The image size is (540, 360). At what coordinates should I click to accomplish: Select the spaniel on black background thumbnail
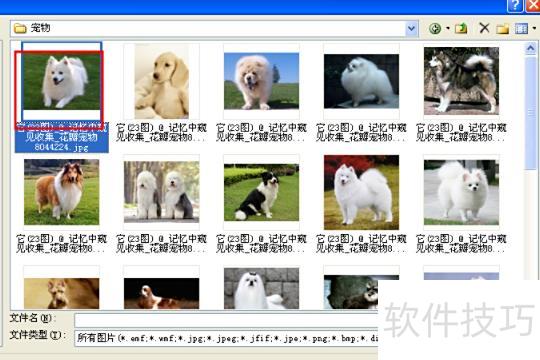[x=162, y=293]
